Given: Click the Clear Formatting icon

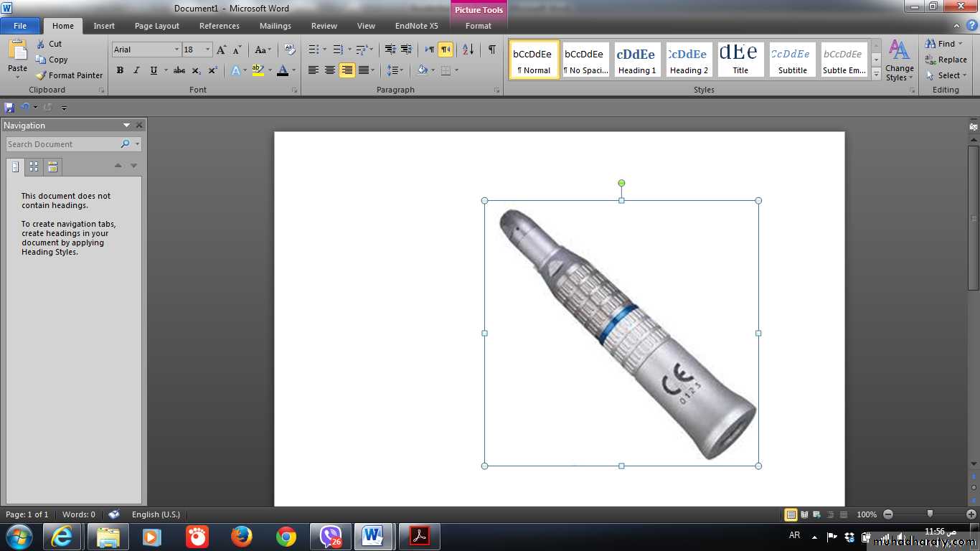Looking at the screenshot, I should point(290,50).
